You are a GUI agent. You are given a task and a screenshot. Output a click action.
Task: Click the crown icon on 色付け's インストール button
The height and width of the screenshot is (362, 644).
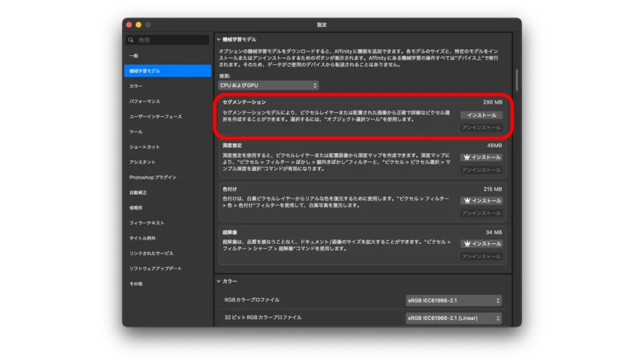point(466,200)
